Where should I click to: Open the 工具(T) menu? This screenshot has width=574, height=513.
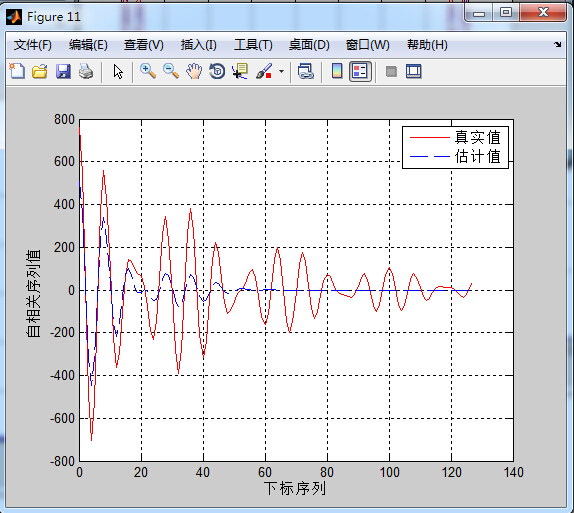point(253,45)
